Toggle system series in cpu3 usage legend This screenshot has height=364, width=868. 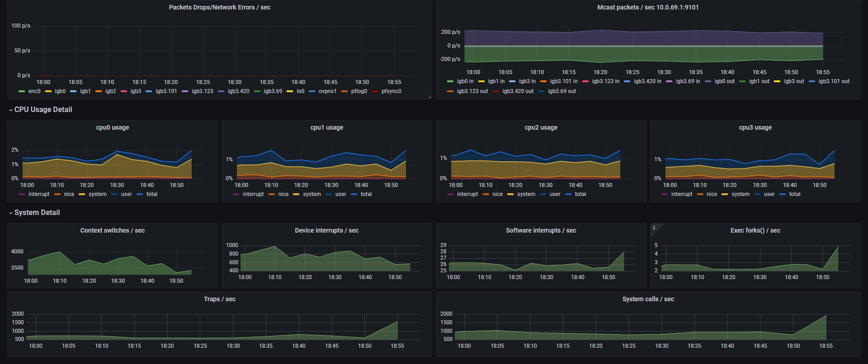click(x=741, y=194)
